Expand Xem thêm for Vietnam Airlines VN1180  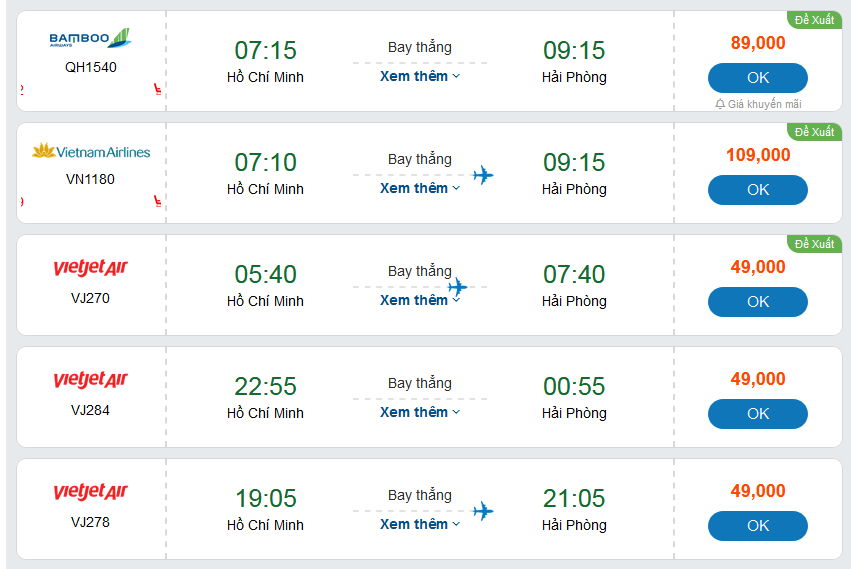[420, 188]
